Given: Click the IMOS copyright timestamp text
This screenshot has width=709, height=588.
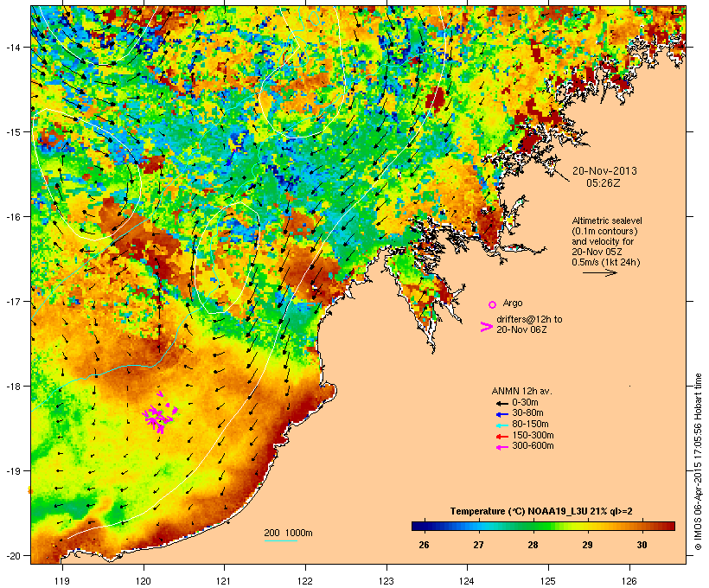Looking at the screenshot, I should (698, 462).
